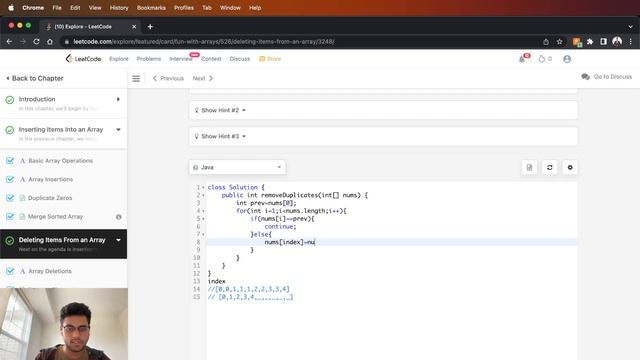Viewport: 640px width, 360px height.
Task: Click the browser back arrow
Action: (x=9, y=42)
